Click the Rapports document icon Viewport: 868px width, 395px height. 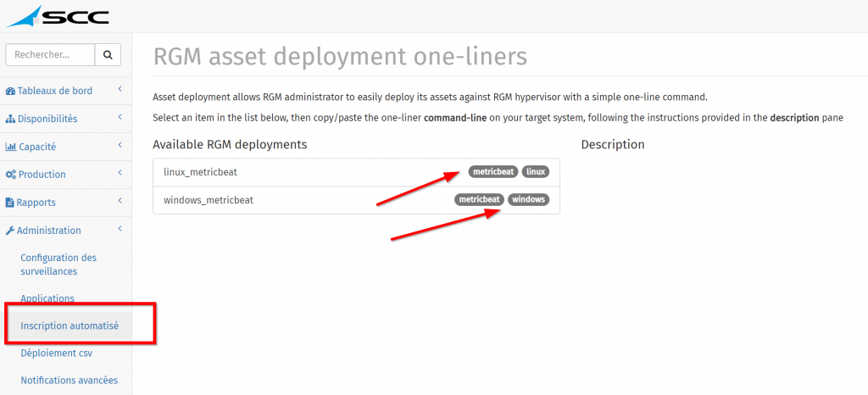(10, 203)
